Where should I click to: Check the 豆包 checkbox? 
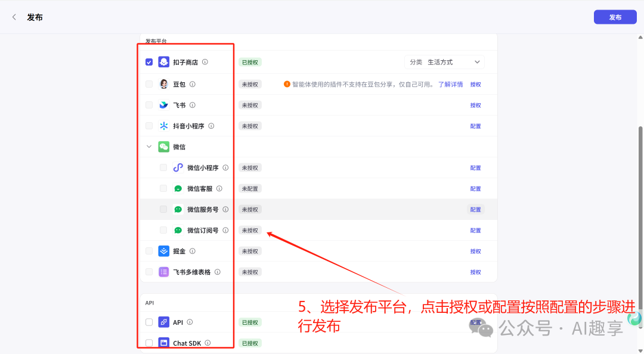point(149,84)
